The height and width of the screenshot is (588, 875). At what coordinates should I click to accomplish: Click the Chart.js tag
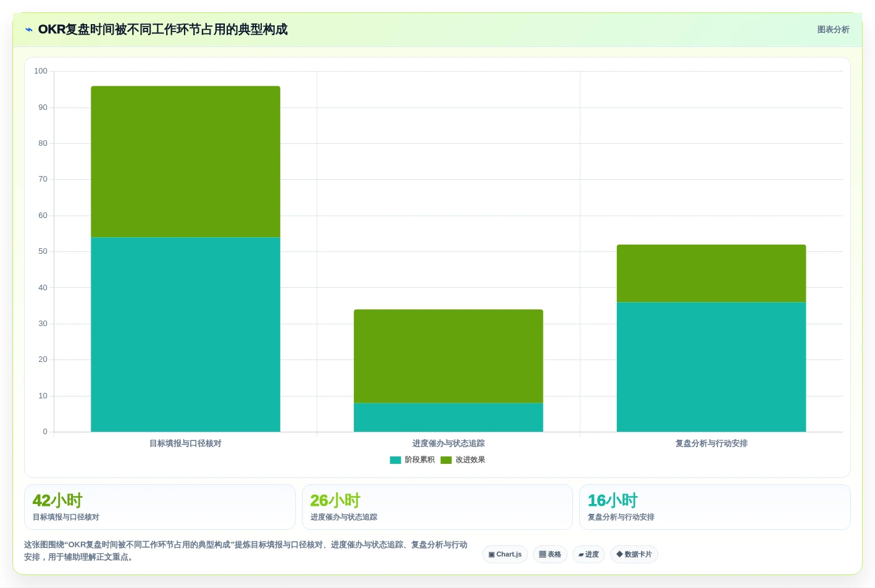(x=505, y=554)
